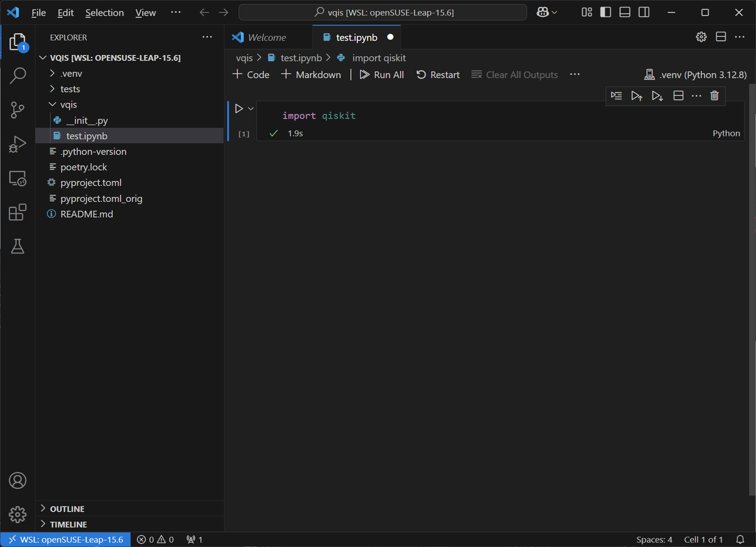The height and width of the screenshot is (547, 756).
Task: Click the Copilot icon in title bar
Action: point(542,12)
